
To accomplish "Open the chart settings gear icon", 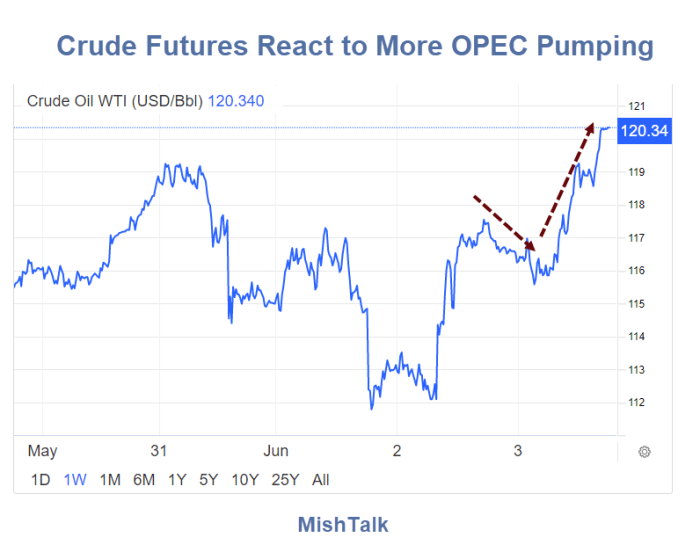I will coord(644,452).
